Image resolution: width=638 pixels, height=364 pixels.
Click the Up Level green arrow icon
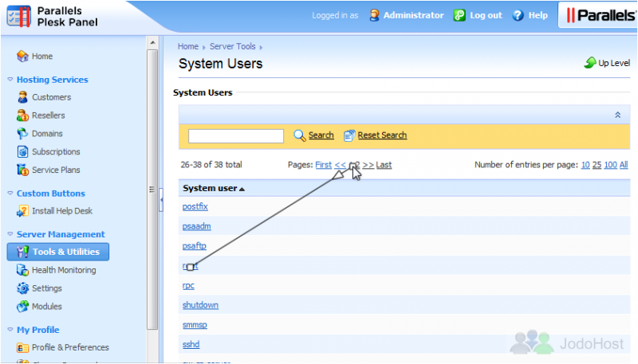tap(590, 63)
